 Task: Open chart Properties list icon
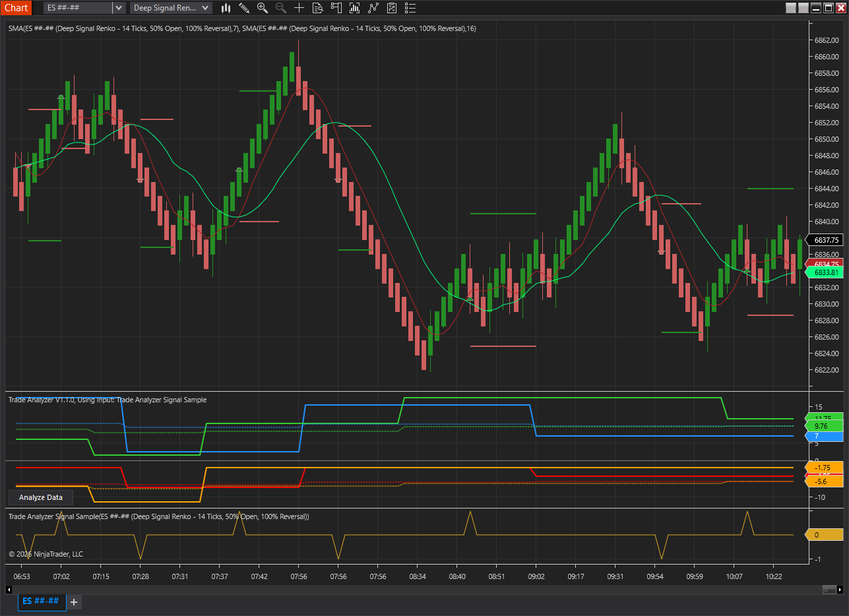point(410,8)
